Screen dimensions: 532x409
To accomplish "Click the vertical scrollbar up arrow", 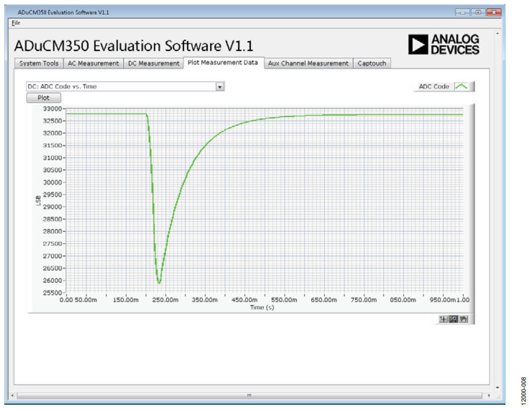I will [x=497, y=34].
